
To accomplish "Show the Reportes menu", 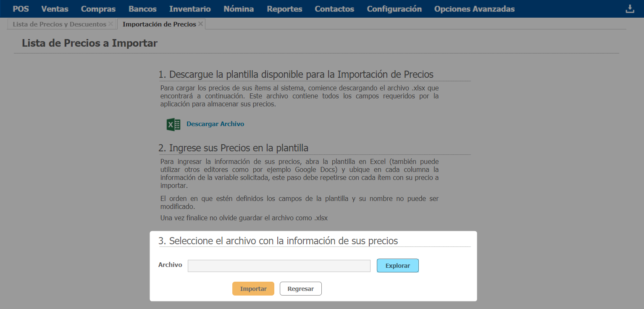I will (x=284, y=9).
